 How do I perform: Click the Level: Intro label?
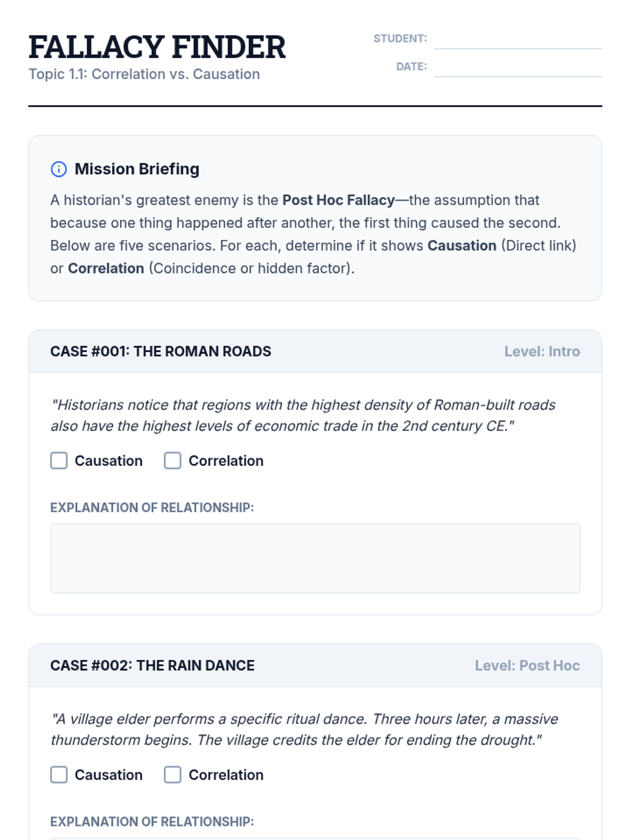(542, 351)
